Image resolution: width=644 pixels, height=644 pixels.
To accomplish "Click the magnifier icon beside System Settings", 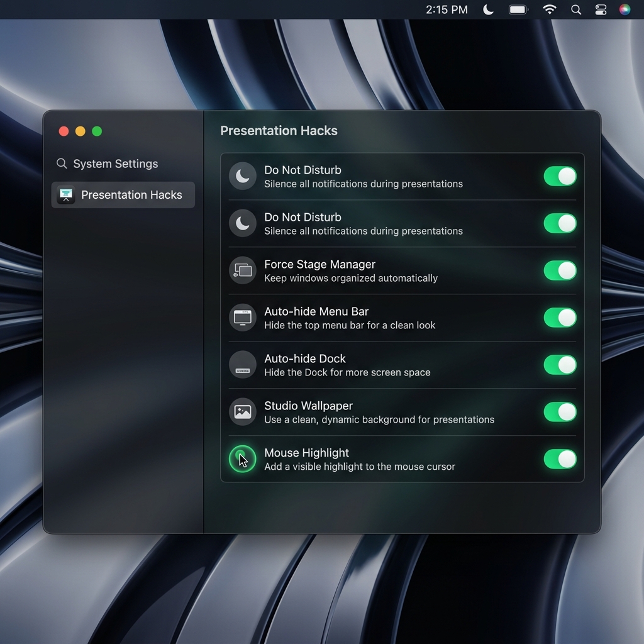I will click(x=62, y=164).
